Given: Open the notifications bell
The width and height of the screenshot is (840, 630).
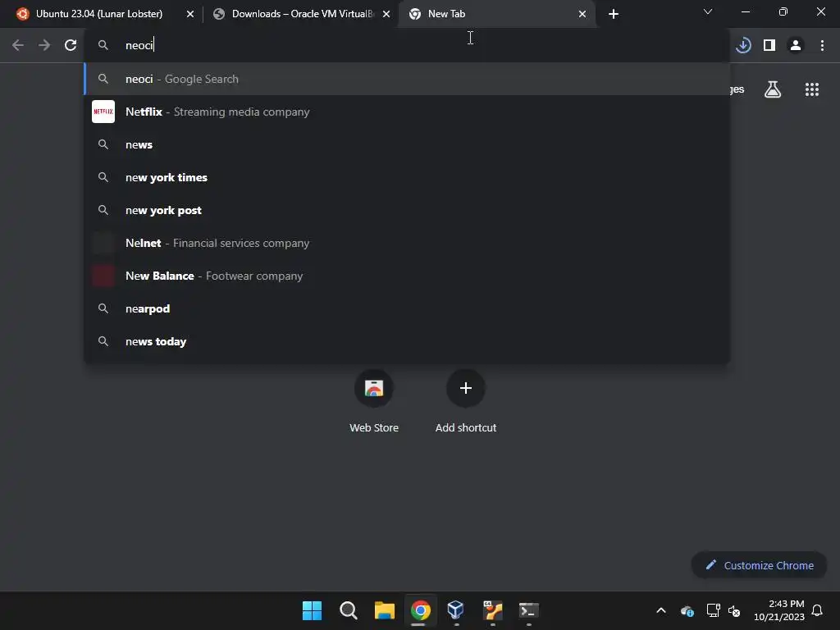Looking at the screenshot, I should (818, 610).
